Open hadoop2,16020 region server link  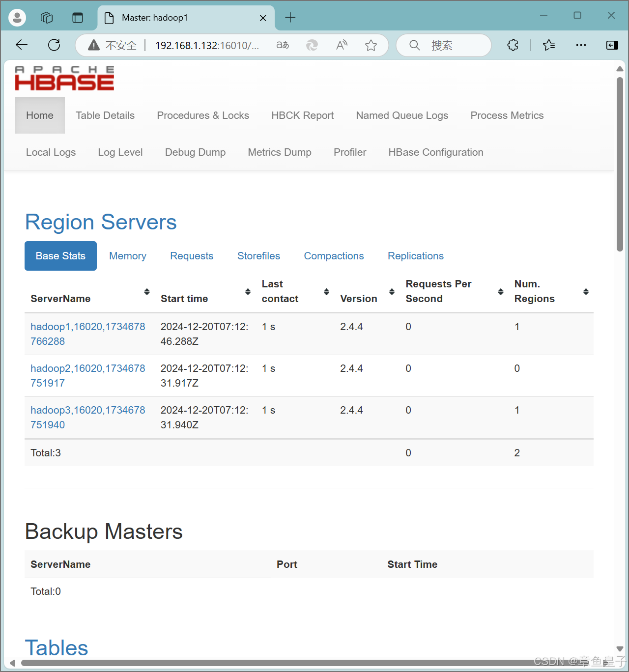[x=88, y=376]
